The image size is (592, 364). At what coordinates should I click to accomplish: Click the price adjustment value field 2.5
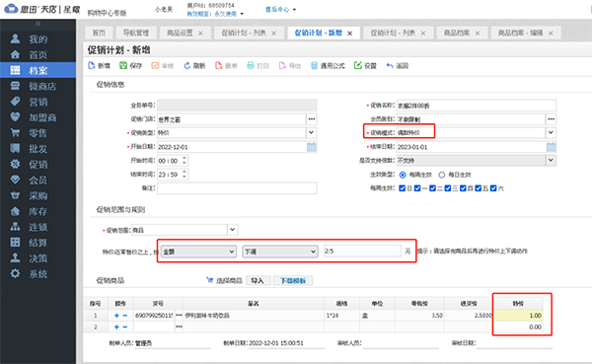tap(362, 252)
